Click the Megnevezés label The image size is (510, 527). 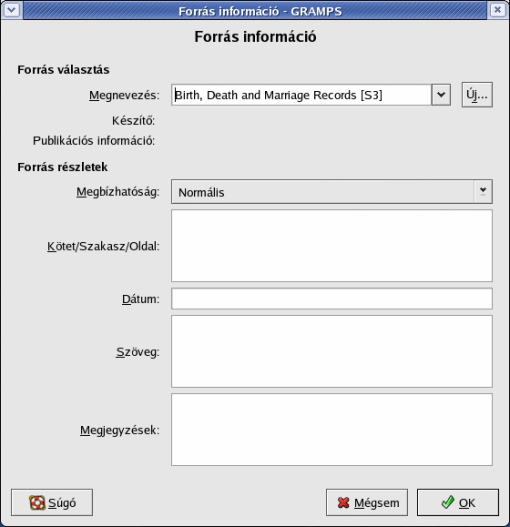(x=124, y=95)
